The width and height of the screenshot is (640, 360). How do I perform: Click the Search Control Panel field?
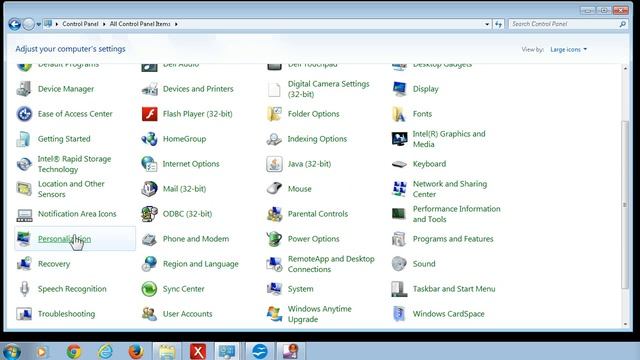click(x=568, y=24)
